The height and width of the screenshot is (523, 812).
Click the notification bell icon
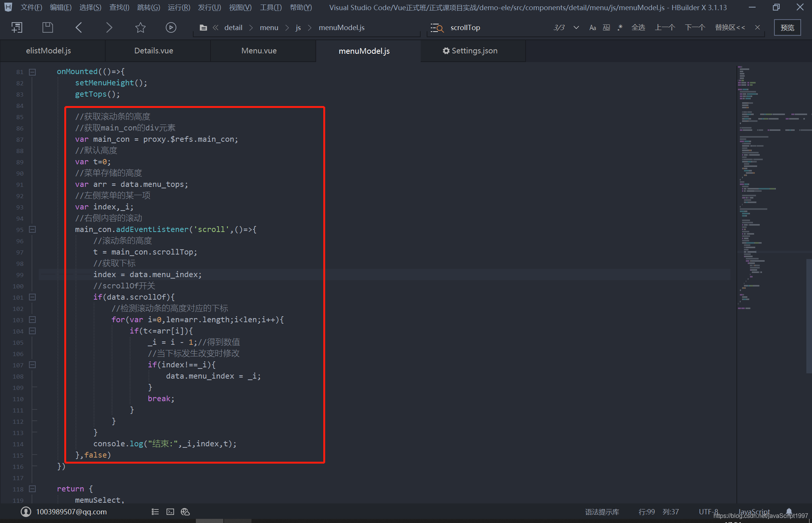pos(789,511)
